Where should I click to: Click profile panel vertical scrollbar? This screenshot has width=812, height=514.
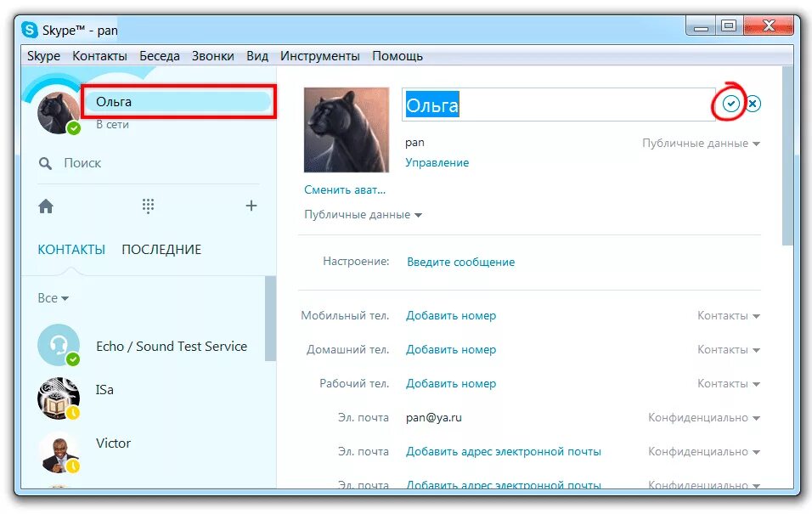pyautogui.click(x=787, y=155)
